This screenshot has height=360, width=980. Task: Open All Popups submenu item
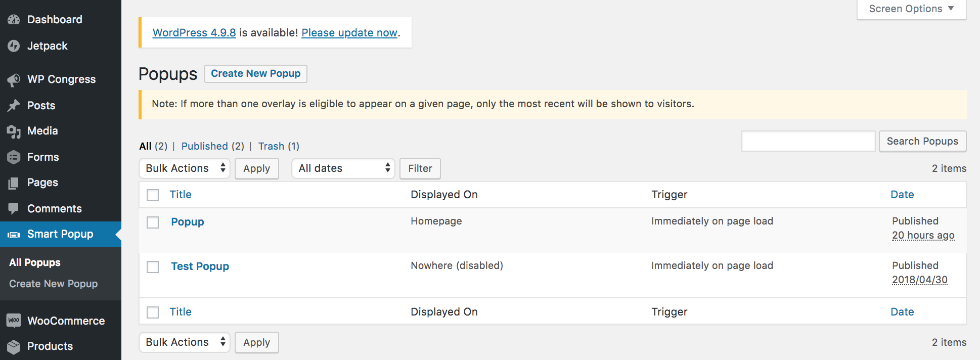click(35, 262)
